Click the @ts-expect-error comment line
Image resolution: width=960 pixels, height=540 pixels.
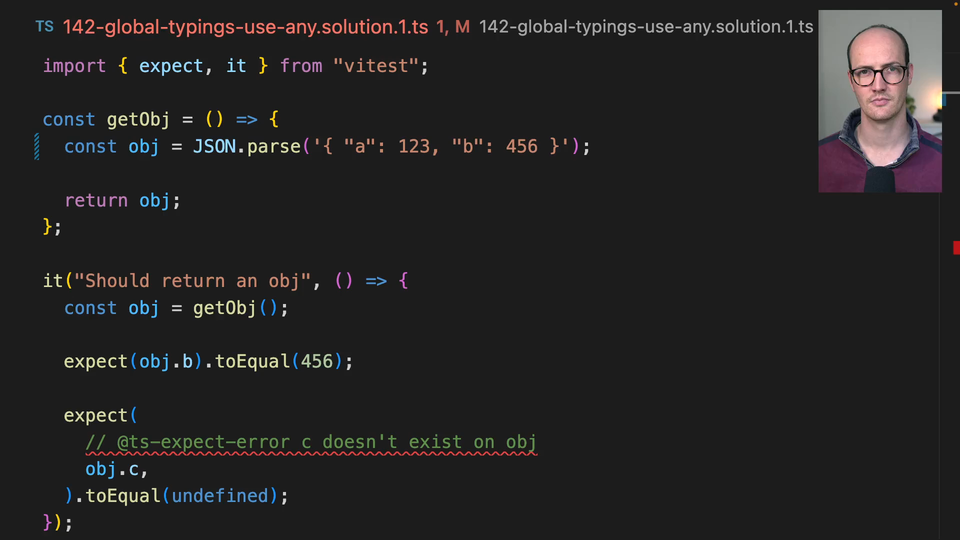[x=311, y=442]
